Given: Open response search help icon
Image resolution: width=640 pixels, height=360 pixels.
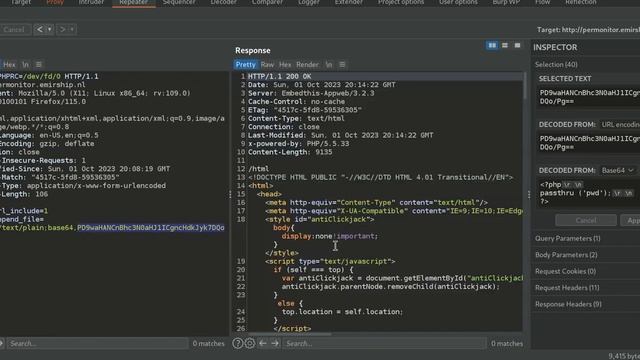Looking at the screenshot, I should (x=238, y=343).
